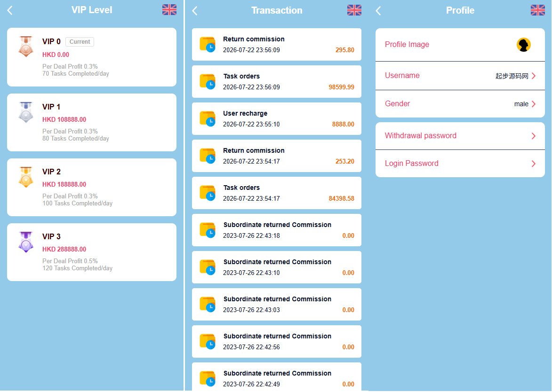Tap the UK flag on Profile header
Viewport: 552px width, 392px height.
(x=537, y=10)
